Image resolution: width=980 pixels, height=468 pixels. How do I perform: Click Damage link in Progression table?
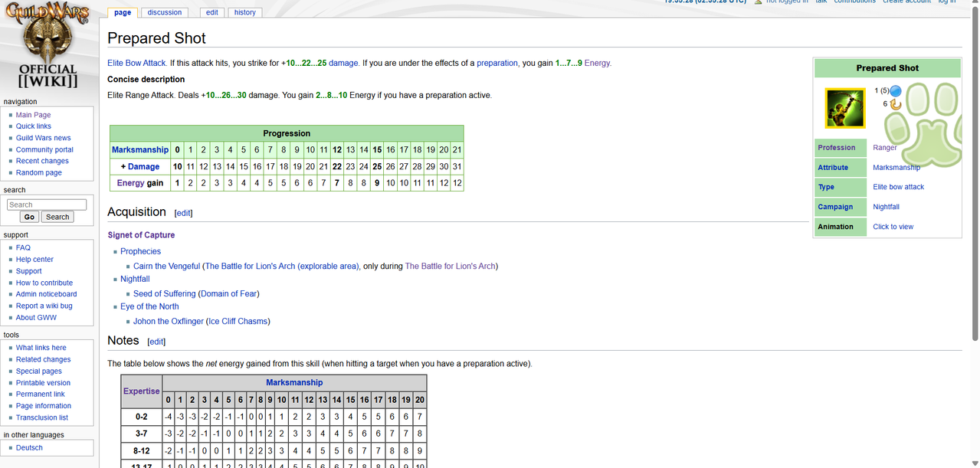click(144, 166)
